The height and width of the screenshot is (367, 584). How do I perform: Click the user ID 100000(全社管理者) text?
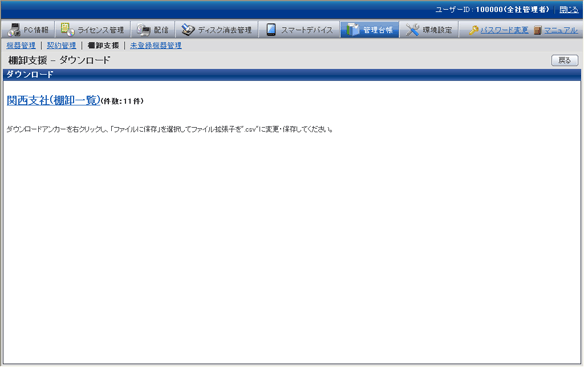(512, 10)
